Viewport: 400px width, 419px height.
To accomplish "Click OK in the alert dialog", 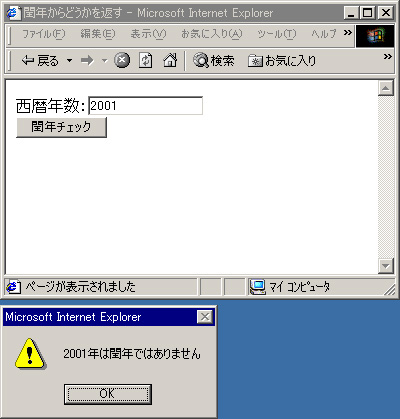I will pos(108,394).
